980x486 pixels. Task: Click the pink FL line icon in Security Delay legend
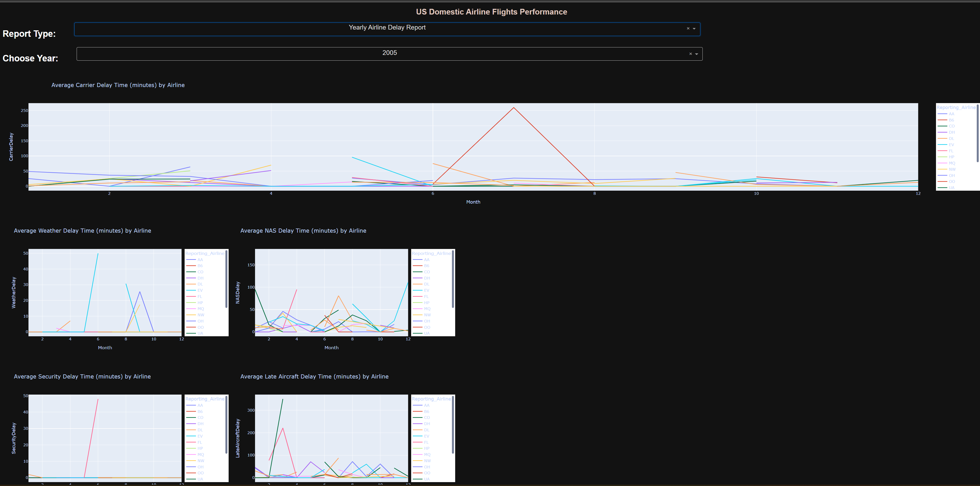(191, 442)
